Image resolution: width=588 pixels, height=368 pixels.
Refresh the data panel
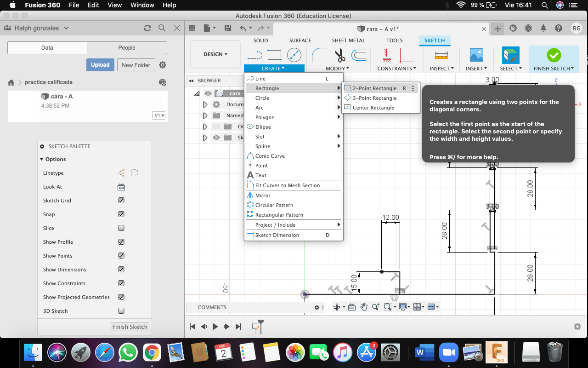tap(147, 28)
